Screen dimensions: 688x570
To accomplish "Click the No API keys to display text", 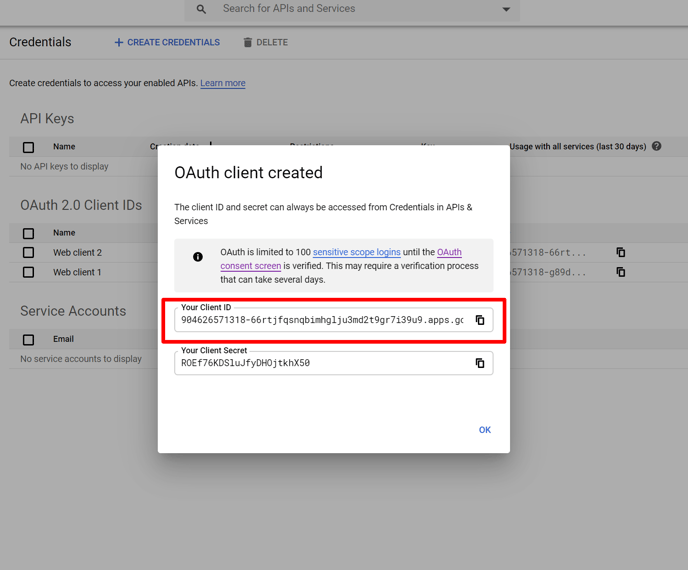I will [64, 166].
